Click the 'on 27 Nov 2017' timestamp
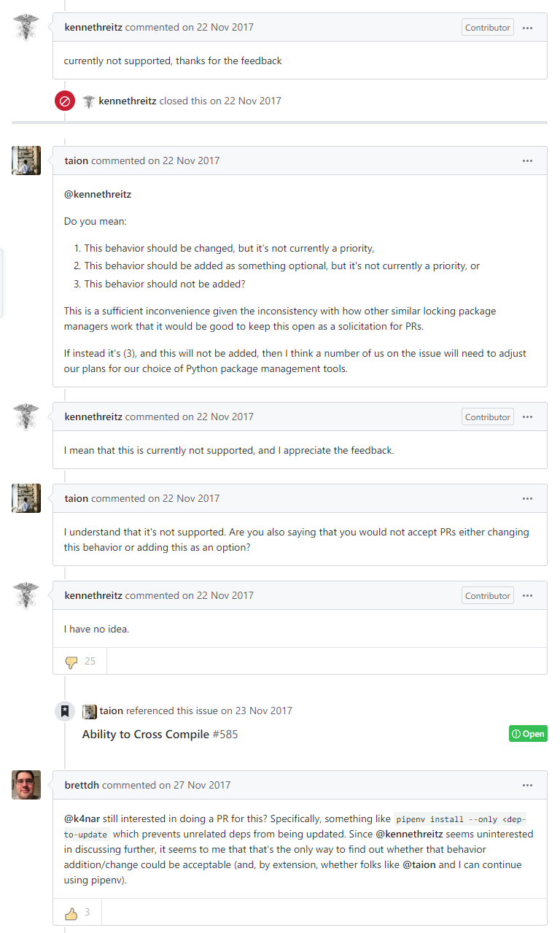 (193, 785)
